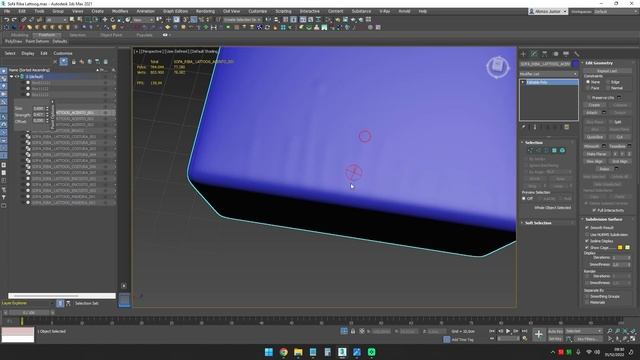Viewport: 640px width, 360px height.
Task: Toggle the Preserve UVs checkbox
Action: coord(588,98)
